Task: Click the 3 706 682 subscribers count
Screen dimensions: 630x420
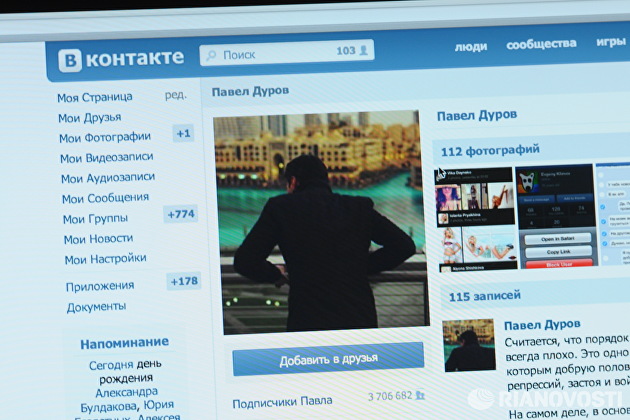Action: pos(390,396)
